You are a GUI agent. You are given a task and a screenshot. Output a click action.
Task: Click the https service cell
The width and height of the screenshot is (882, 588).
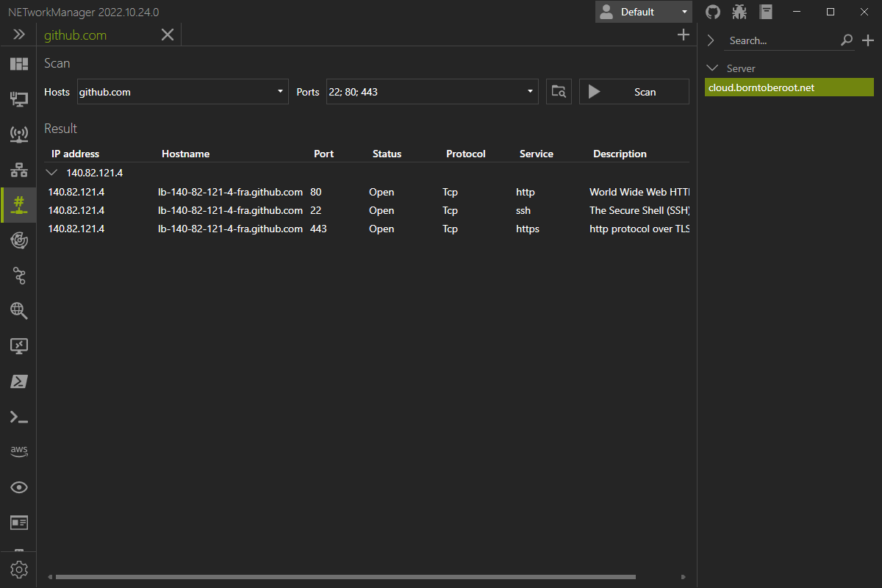(528, 229)
